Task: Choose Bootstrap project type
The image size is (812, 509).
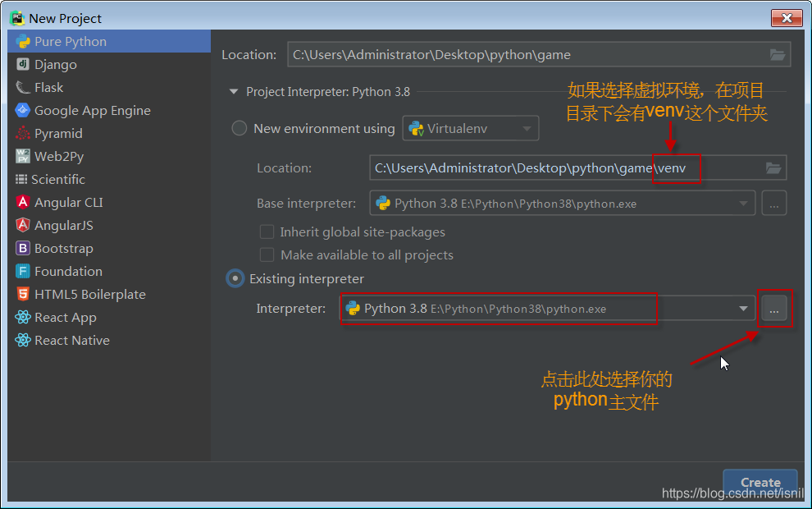Action: click(x=109, y=248)
